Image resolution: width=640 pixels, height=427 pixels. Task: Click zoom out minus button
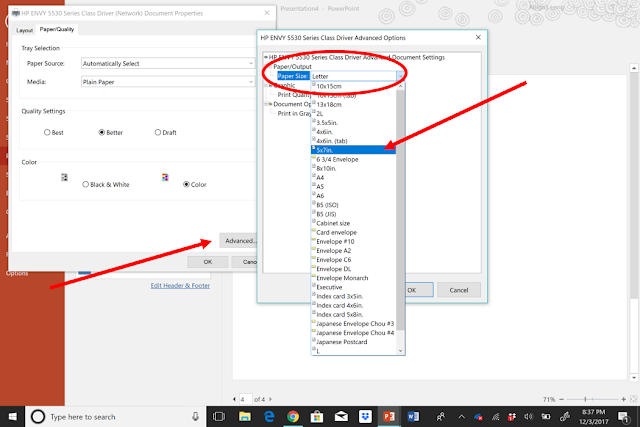click(562, 399)
